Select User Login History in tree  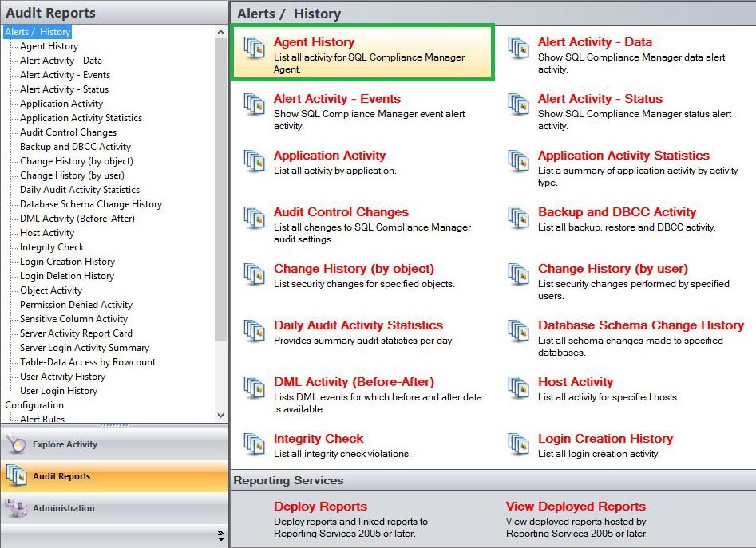click(58, 391)
